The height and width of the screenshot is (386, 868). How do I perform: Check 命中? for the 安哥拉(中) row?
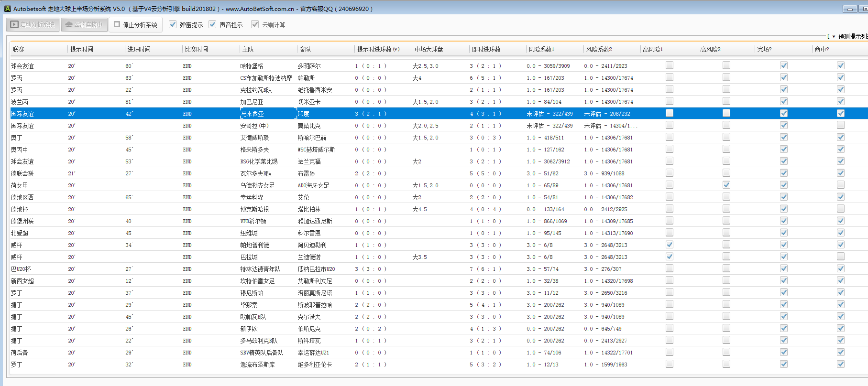pyautogui.click(x=841, y=125)
